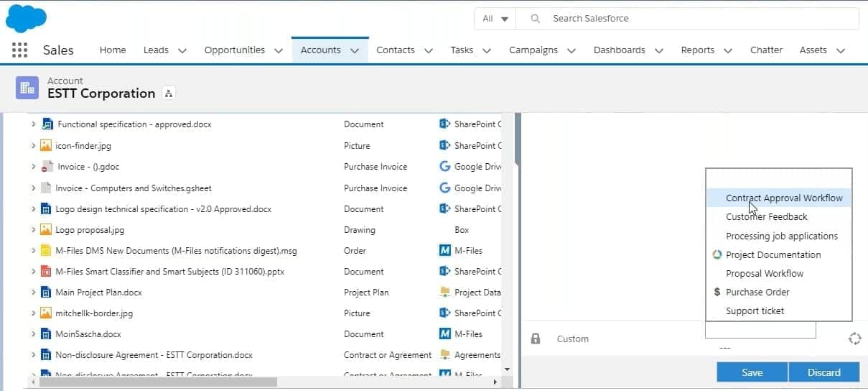This screenshot has height=391, width=868.
Task: Click the Google Drive icon in Invoice - ().gdoc row
Action: pos(444,167)
